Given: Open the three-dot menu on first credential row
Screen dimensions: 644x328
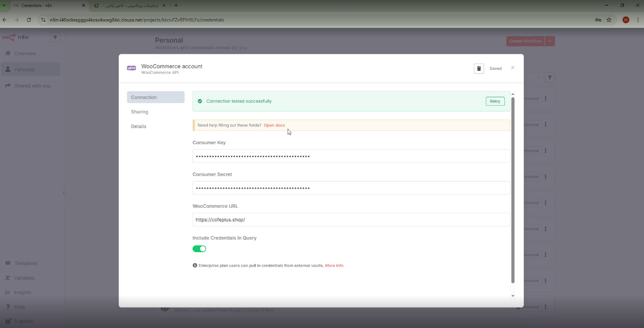Looking at the screenshot, I should 545,99.
